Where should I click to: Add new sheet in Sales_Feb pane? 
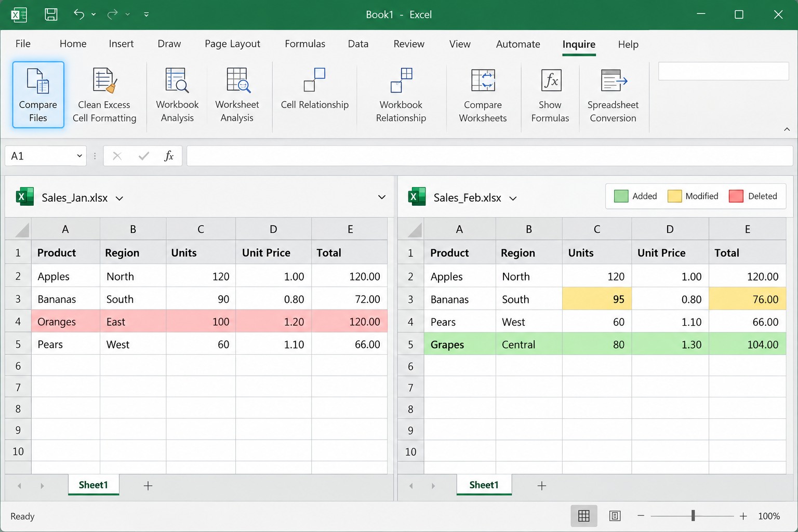pos(542,486)
